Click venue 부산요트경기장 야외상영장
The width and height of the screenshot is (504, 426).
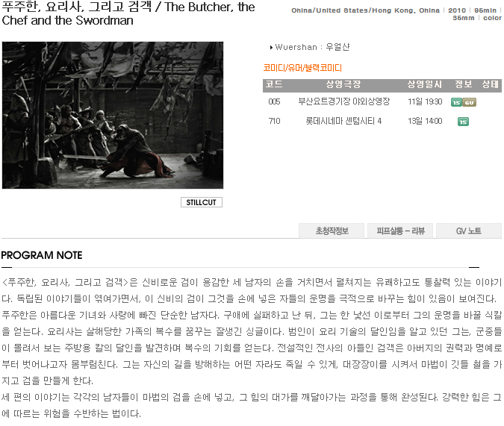click(x=344, y=101)
